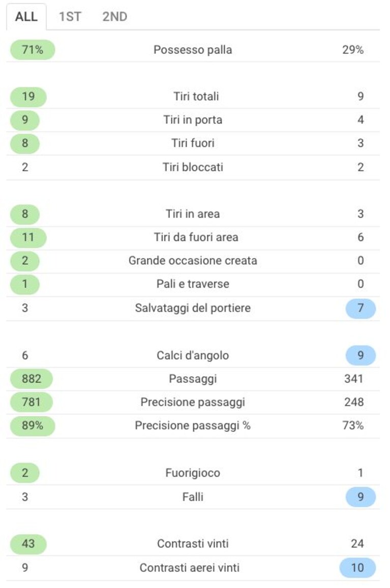Switch to the 1ST half tab
The width and height of the screenshot is (390, 588).
click(70, 16)
